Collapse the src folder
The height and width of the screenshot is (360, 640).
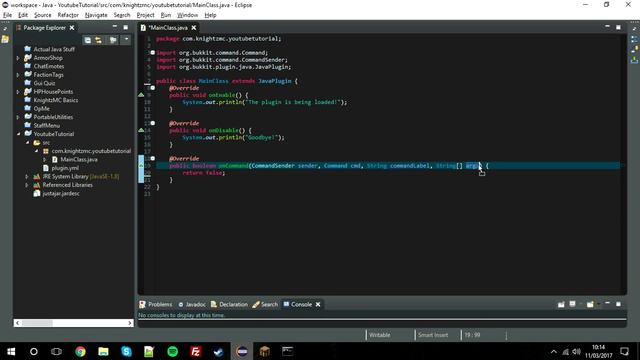tap(27, 143)
